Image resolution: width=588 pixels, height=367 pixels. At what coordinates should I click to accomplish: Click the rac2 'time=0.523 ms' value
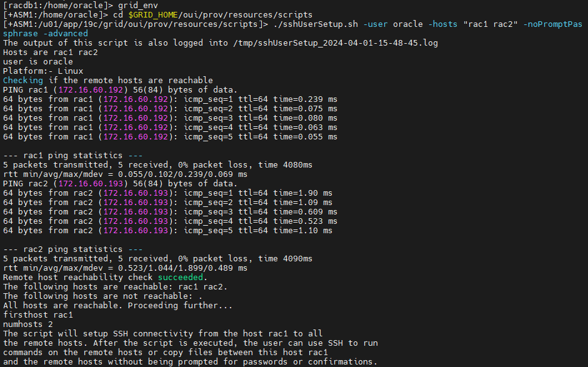tap(306, 221)
